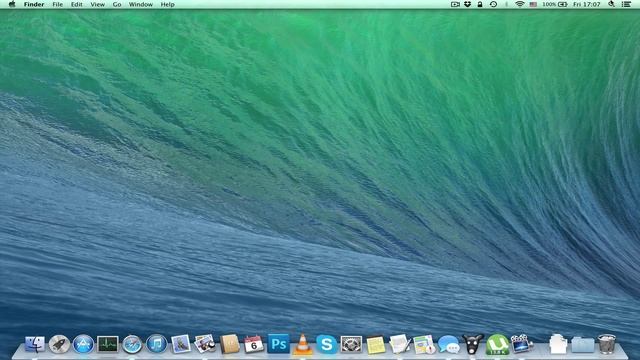Open Spotlight search magnifier icon
640x360 pixels.
[x=611, y=4]
